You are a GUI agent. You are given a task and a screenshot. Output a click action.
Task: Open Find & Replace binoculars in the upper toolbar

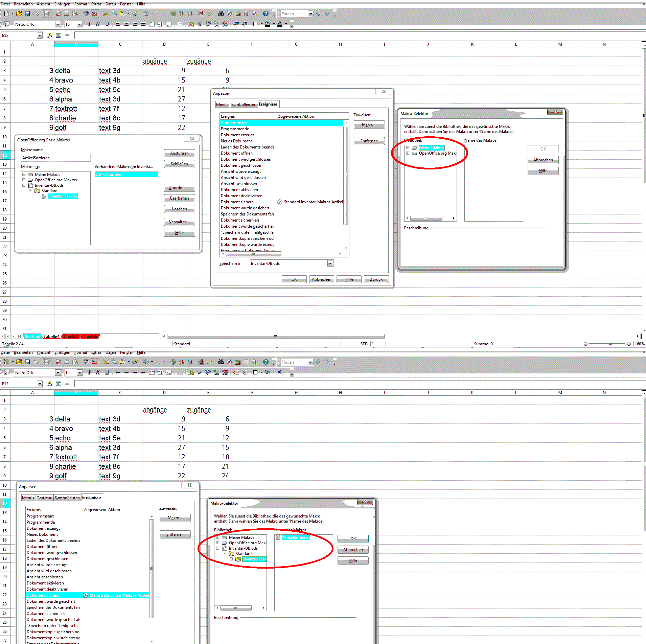pyautogui.click(x=221, y=14)
